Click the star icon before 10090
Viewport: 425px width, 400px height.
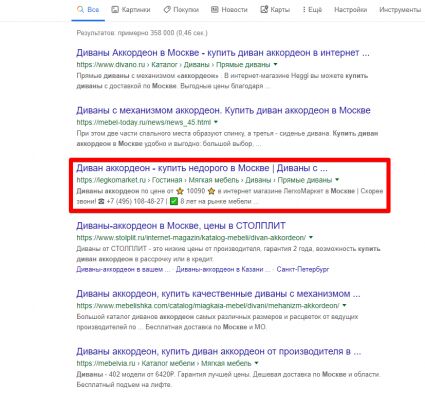click(180, 191)
